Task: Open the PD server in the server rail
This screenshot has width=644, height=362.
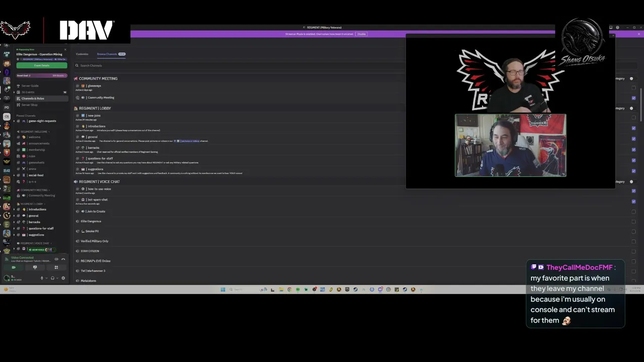Action: [x=7, y=107]
